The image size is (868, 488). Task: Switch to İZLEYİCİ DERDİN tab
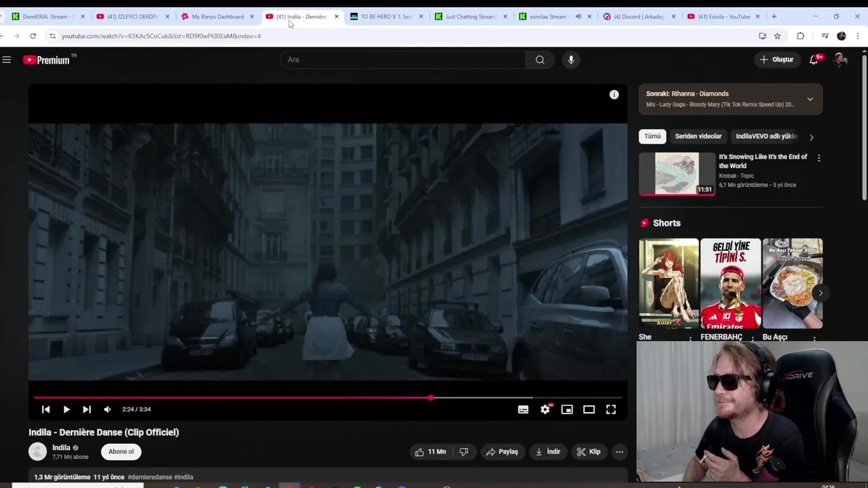133,16
